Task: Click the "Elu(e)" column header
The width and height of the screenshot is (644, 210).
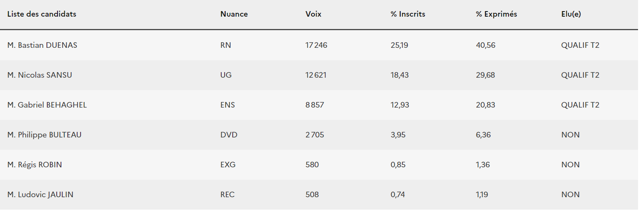Action: point(571,14)
